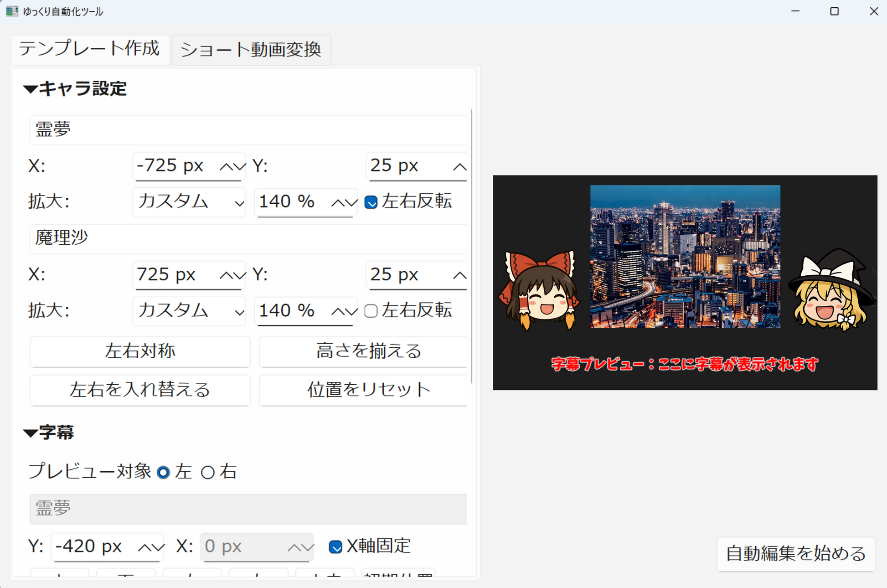Viewport: 887px width, 588px height.
Task: Click the app icon in the title bar
Action: click(12, 11)
